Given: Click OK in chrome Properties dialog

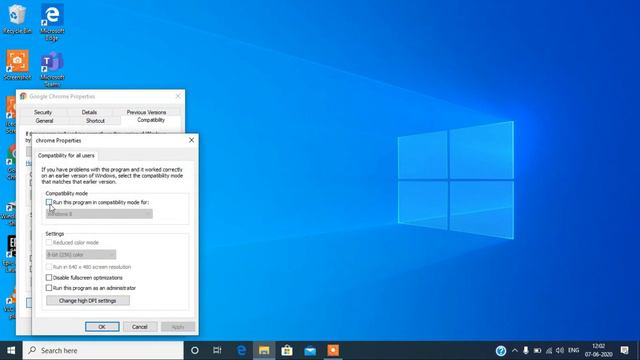Looking at the screenshot, I should click(102, 327).
